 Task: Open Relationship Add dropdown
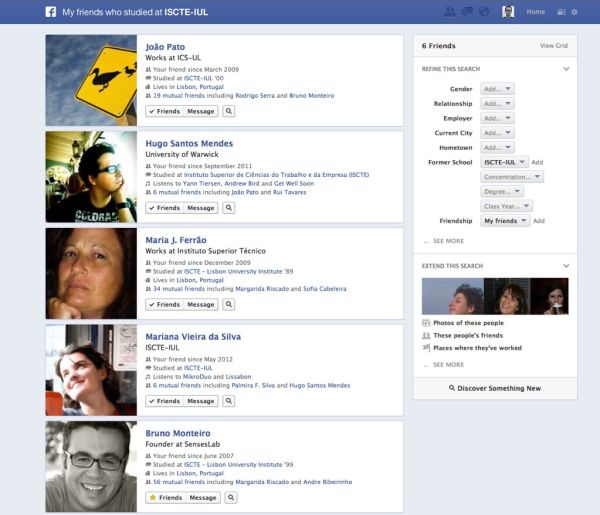point(497,103)
